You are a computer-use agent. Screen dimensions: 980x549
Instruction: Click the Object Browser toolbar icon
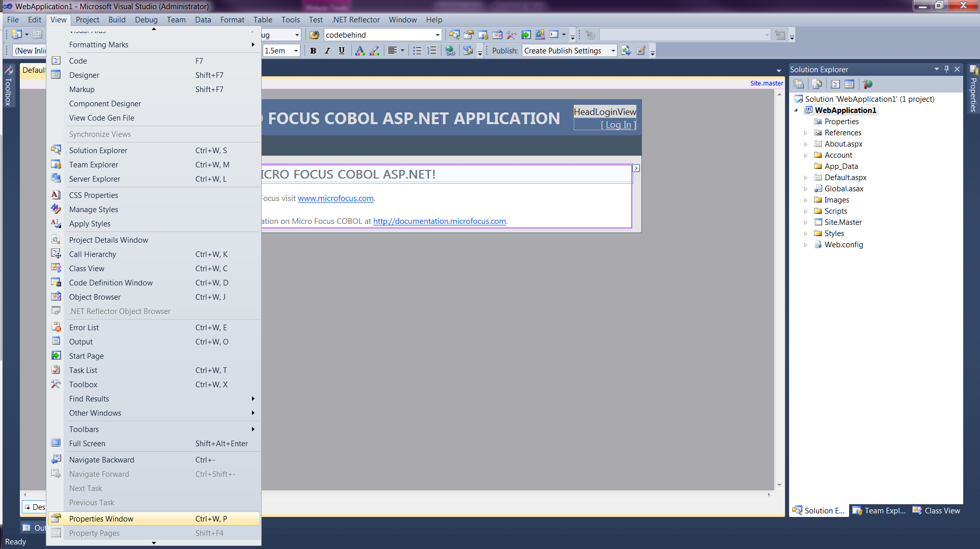[x=497, y=35]
